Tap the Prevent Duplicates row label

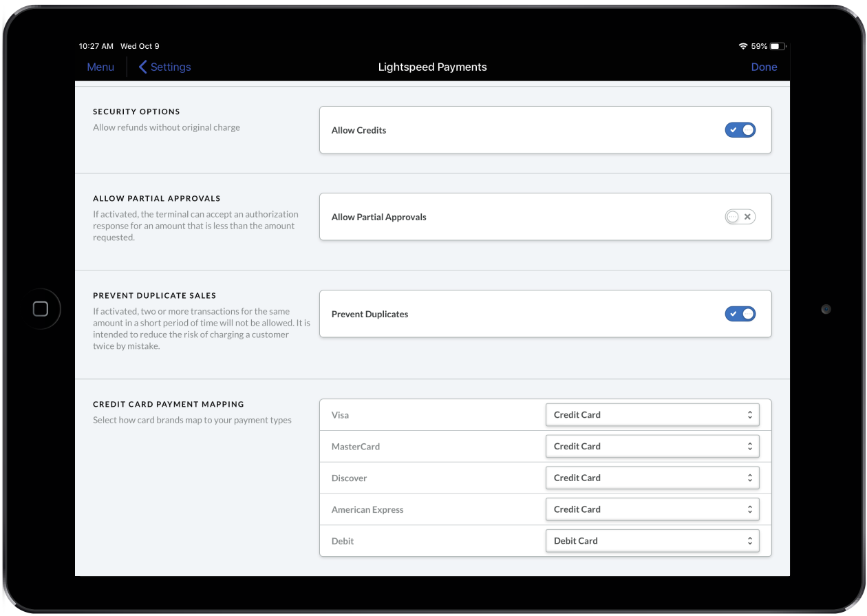370,314
